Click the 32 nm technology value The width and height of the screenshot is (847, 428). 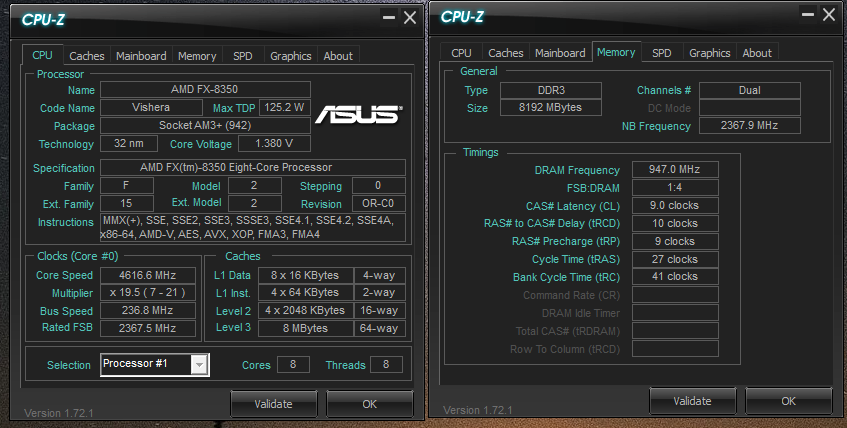[129, 144]
